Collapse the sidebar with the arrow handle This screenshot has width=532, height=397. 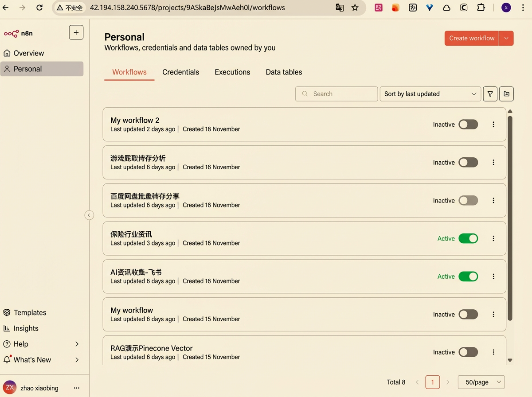(89, 215)
